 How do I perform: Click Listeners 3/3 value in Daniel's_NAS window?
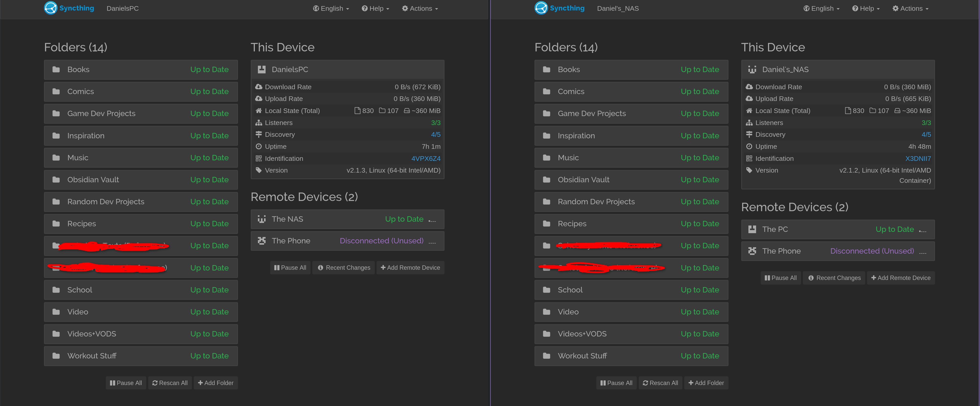point(926,123)
